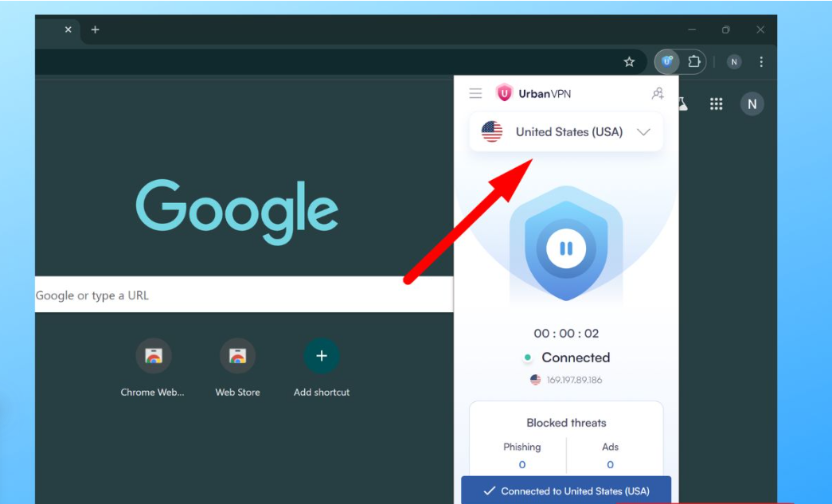Click the Connected status label
The width and height of the screenshot is (832, 504).
[x=576, y=357]
